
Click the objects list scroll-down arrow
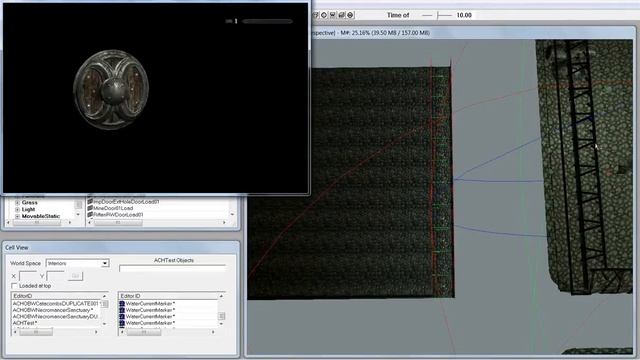coord(222,324)
